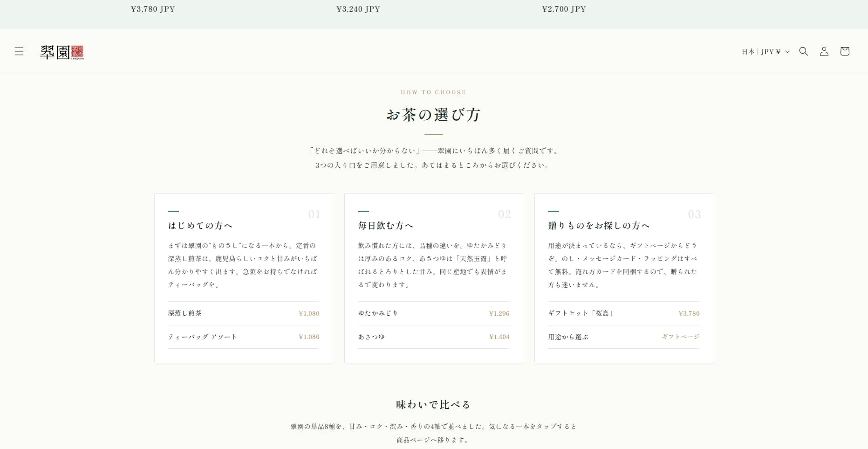Image resolution: width=868 pixels, height=449 pixels.
Task: Click the お茶の選び方 section title
Action: click(x=433, y=115)
